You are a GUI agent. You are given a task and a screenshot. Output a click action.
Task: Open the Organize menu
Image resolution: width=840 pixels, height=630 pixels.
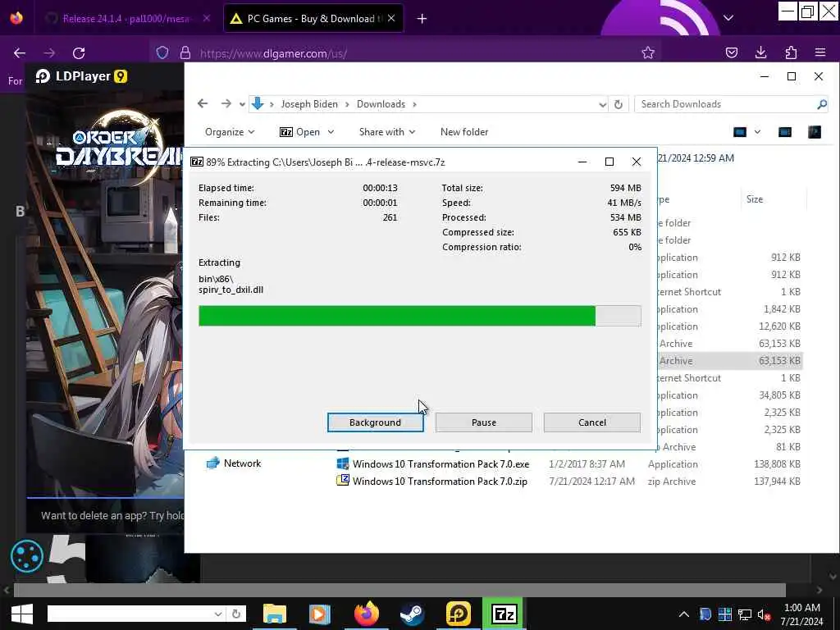pos(230,132)
